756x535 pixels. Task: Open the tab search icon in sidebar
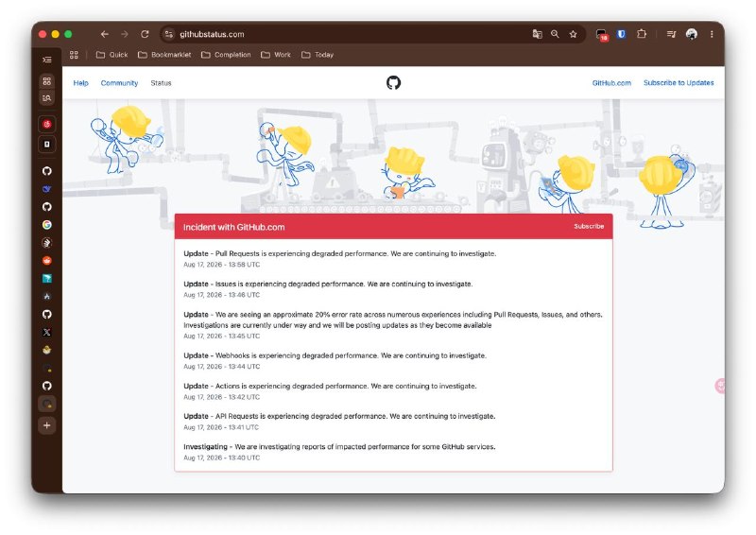click(46, 98)
